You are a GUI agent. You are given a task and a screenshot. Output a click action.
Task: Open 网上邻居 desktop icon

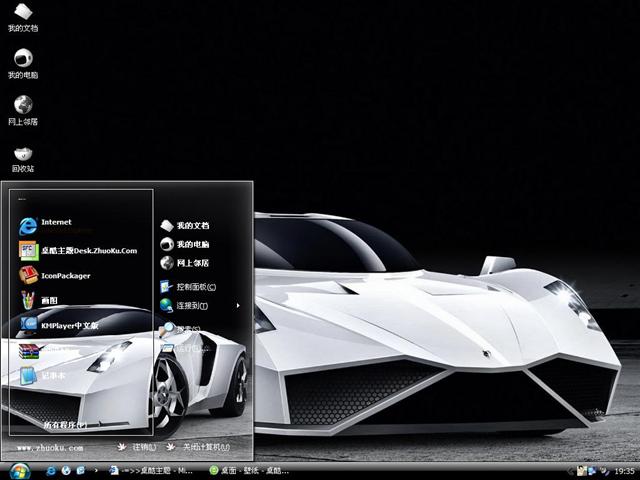22,109
